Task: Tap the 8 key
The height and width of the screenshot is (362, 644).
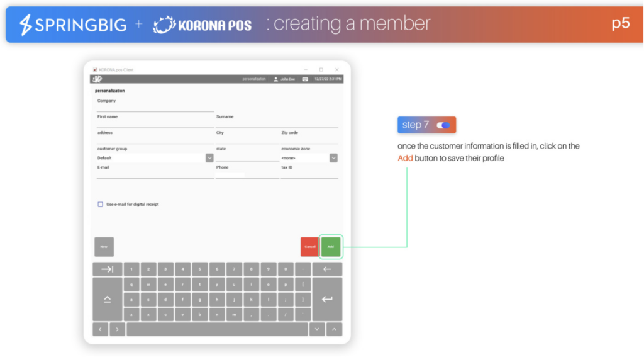Action: (251, 269)
